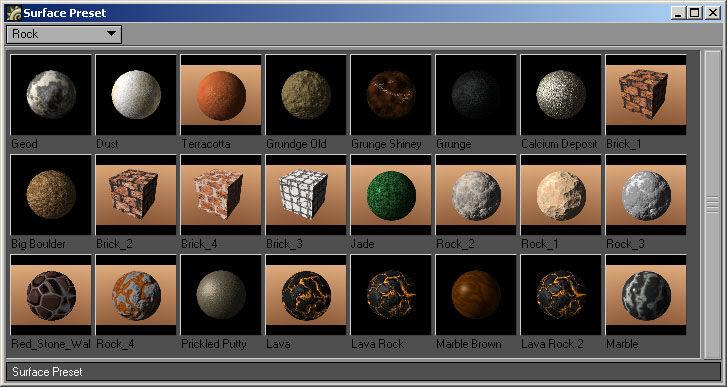
Task: Click the Brick_1 cube preset
Action: pyautogui.click(x=646, y=95)
